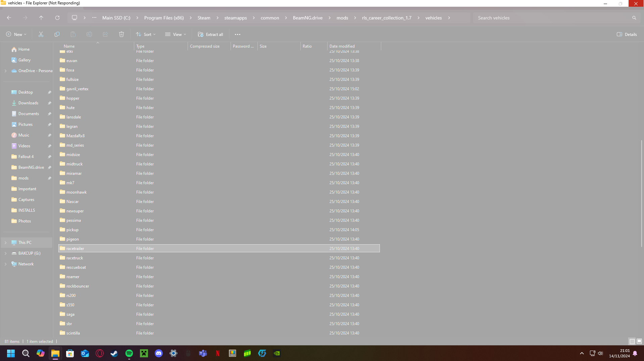Screen dimensions: 644x361
Task: Open Fallout 4 pinned folder
Action: [26, 157]
